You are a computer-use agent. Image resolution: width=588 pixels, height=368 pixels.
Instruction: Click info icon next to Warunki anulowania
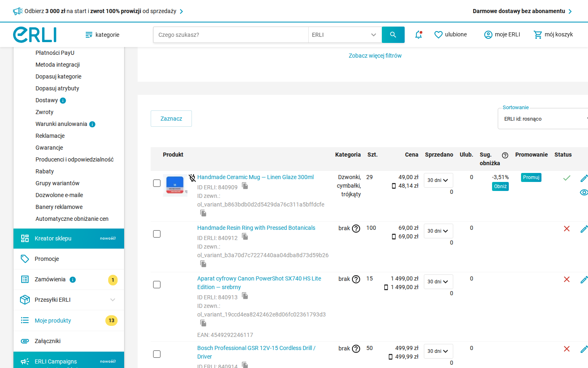[x=92, y=124]
